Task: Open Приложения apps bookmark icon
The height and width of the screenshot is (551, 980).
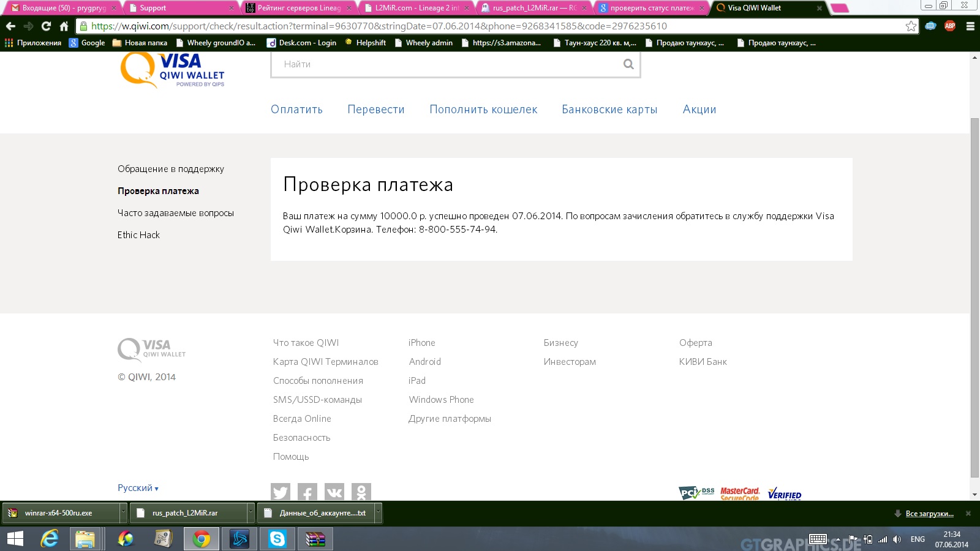Action: (x=33, y=43)
